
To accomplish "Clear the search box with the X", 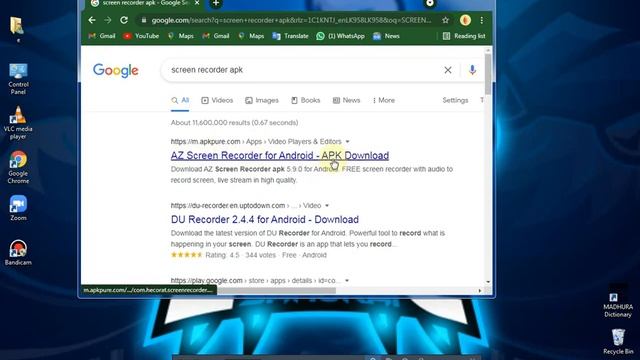I will tap(448, 70).
